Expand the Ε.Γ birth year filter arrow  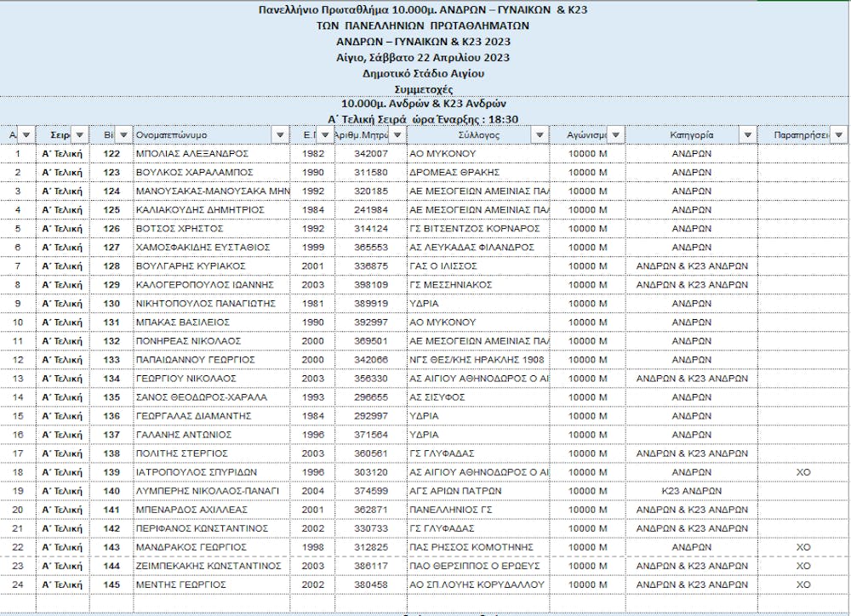click(326, 135)
